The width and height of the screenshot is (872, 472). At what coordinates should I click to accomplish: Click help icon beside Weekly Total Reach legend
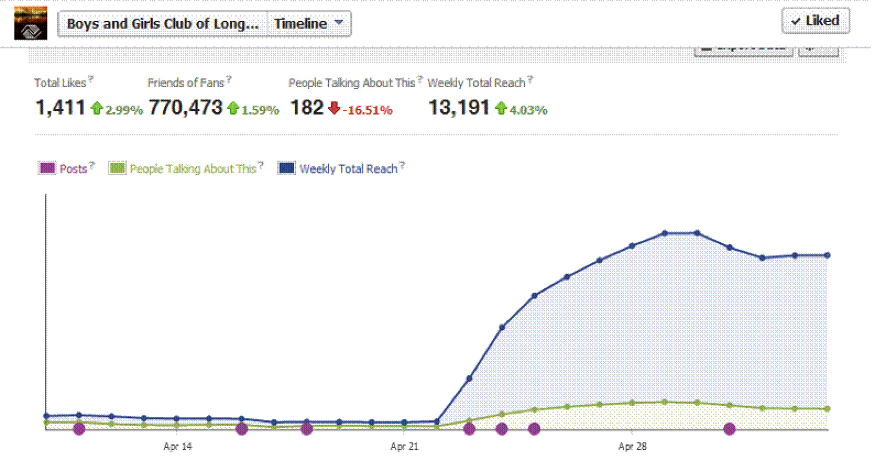[402, 166]
